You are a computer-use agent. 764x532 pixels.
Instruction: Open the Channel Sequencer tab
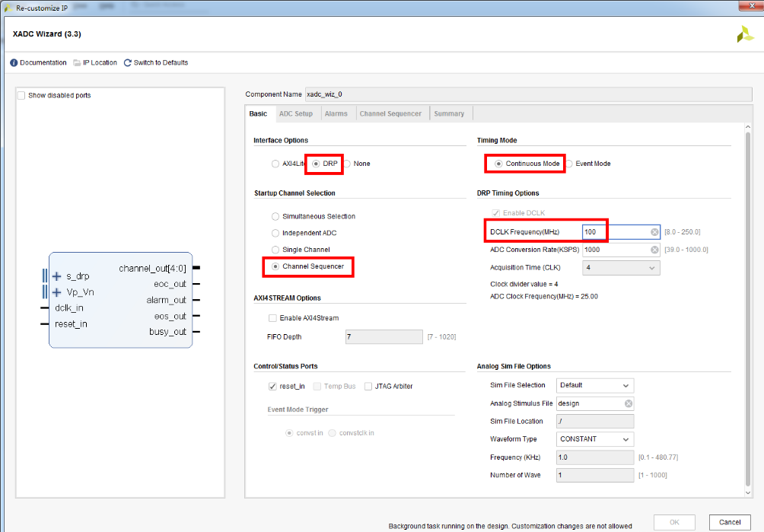coord(390,113)
